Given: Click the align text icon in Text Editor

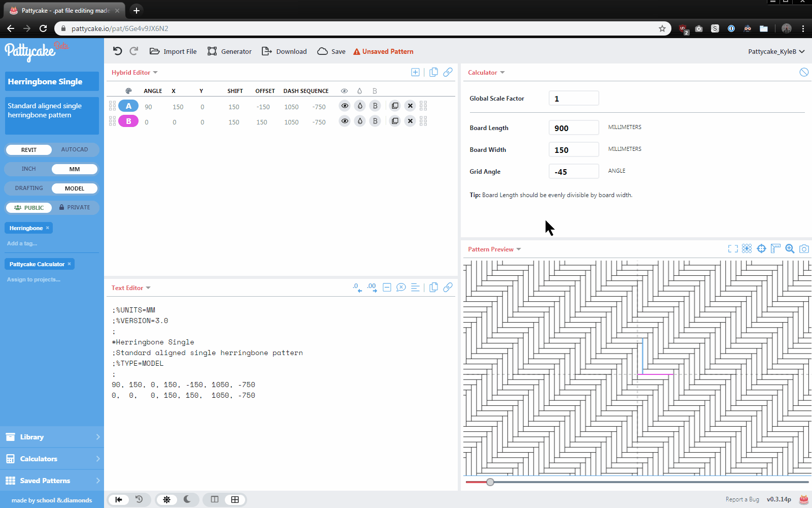Looking at the screenshot, I should click(x=415, y=288).
